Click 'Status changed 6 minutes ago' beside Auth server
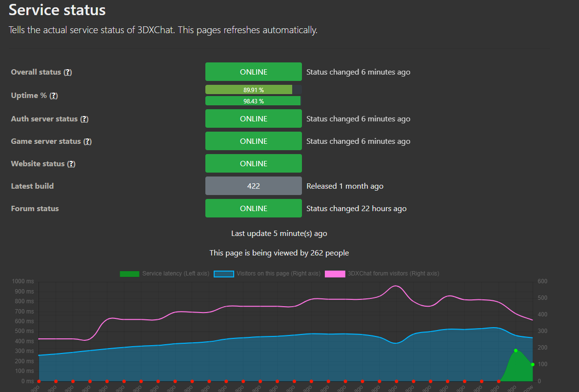579x392 pixels. pos(358,119)
